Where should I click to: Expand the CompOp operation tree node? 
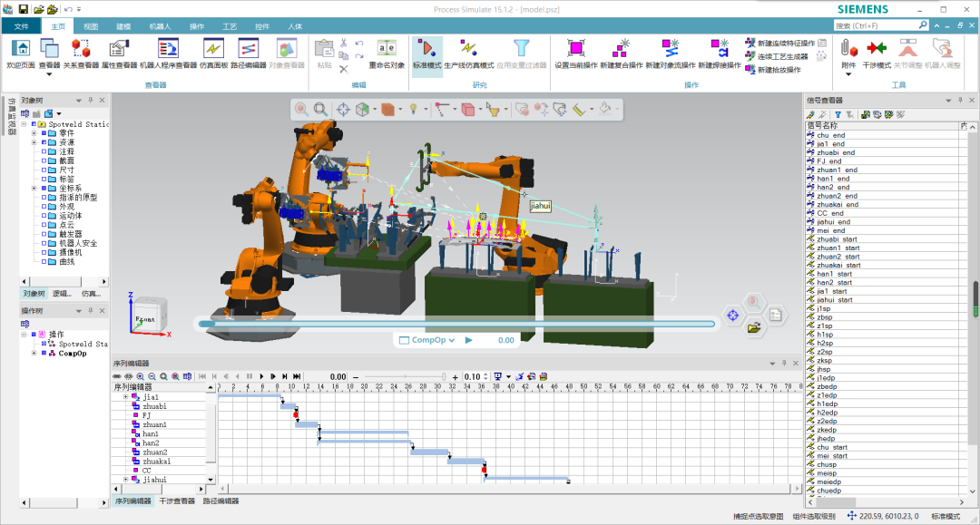[x=34, y=354]
